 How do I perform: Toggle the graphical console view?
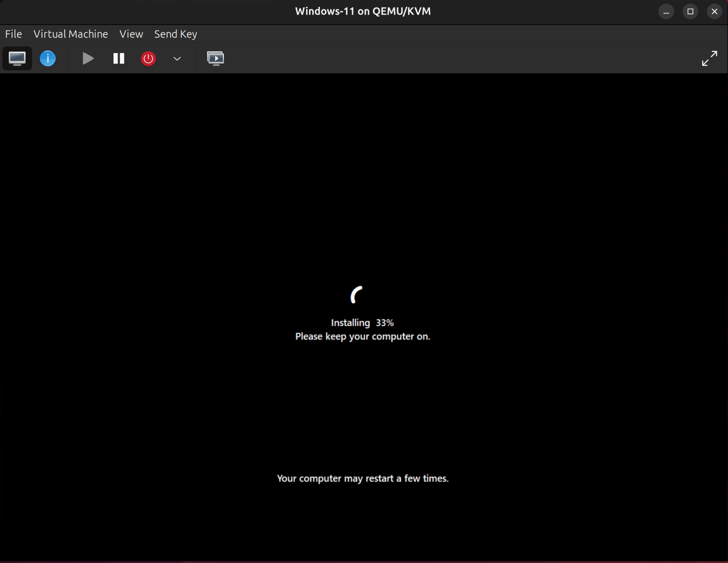pos(17,58)
